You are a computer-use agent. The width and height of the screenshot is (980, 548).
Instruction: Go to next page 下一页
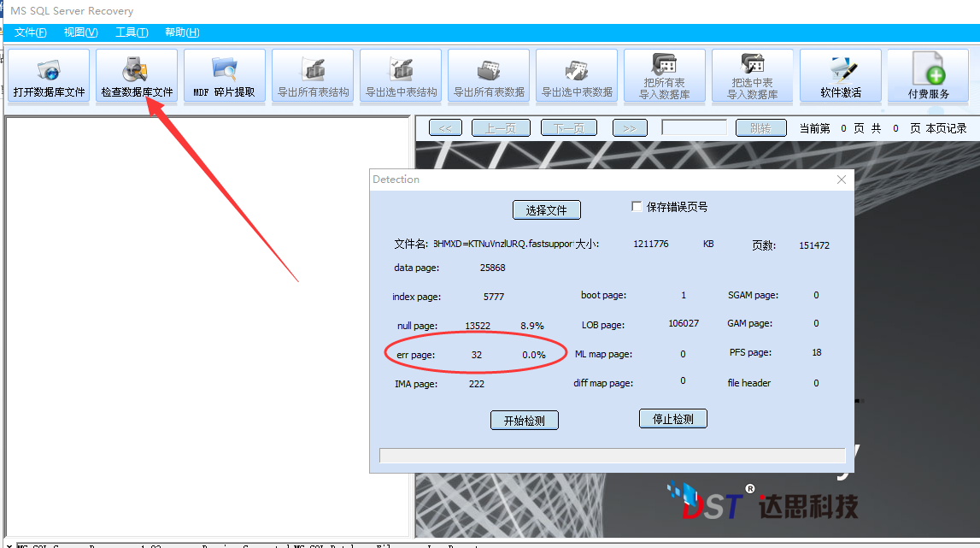pyautogui.click(x=569, y=127)
